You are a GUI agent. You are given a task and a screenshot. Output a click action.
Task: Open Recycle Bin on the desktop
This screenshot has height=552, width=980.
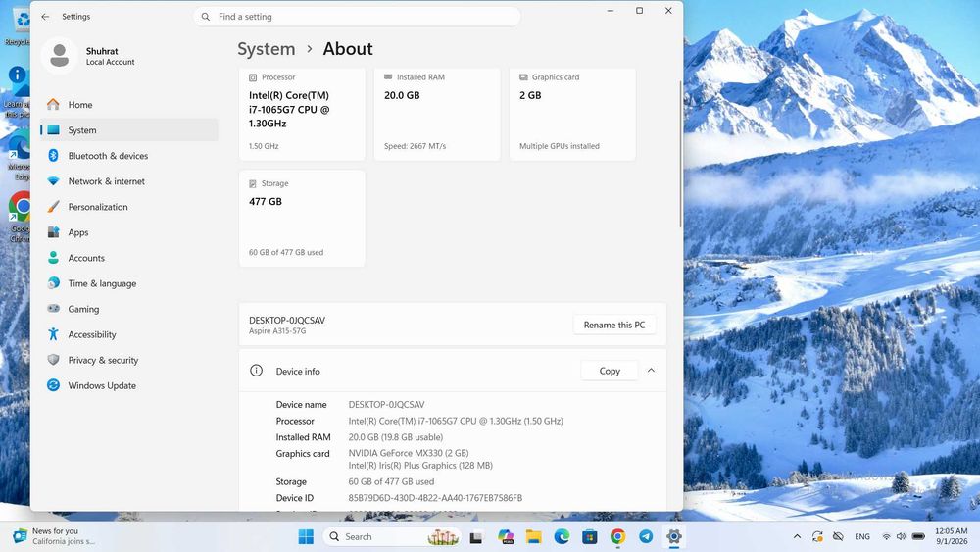coord(19,26)
